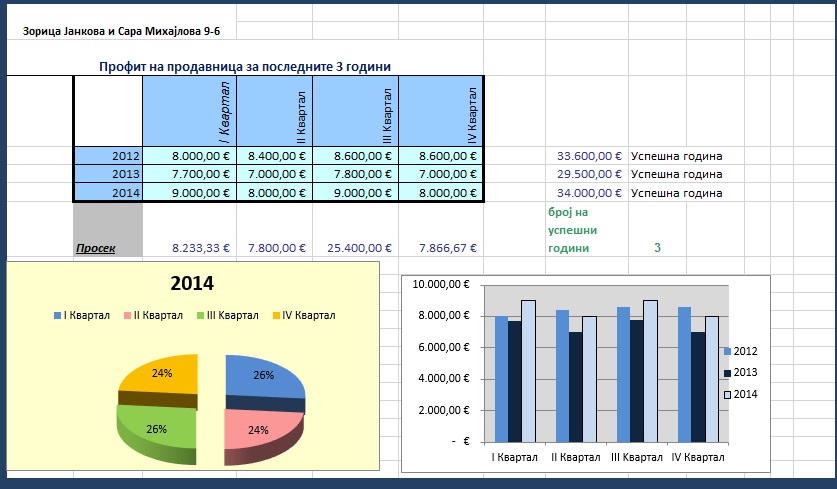Click the 2012 bar chart legend entry

tap(740, 351)
